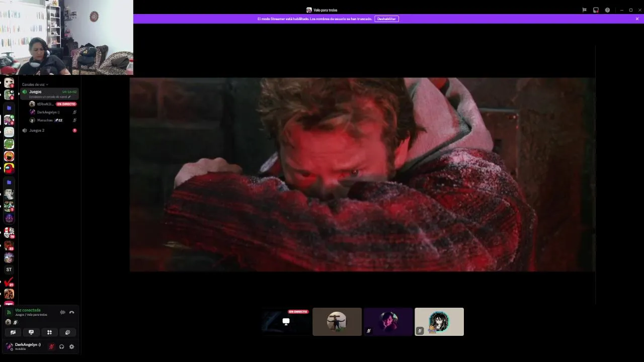The height and width of the screenshot is (362, 644).
Task: Open the flag icon in title bar
Action: click(584, 10)
